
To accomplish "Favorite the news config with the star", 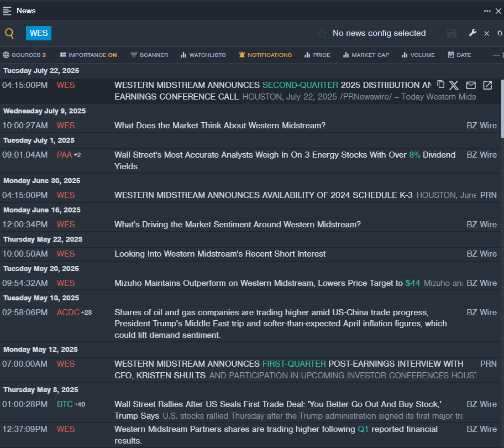I will [322, 33].
